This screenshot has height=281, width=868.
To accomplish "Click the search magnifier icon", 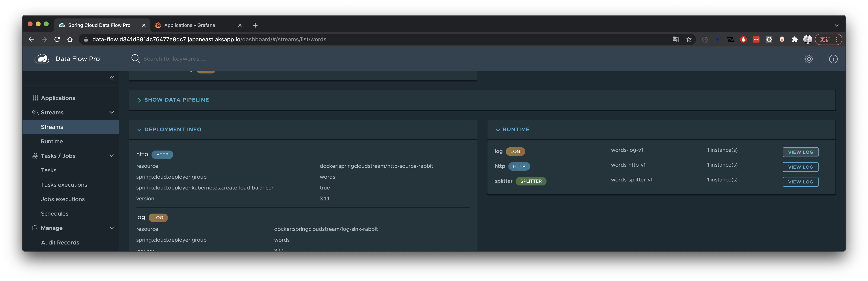I will pos(135,59).
